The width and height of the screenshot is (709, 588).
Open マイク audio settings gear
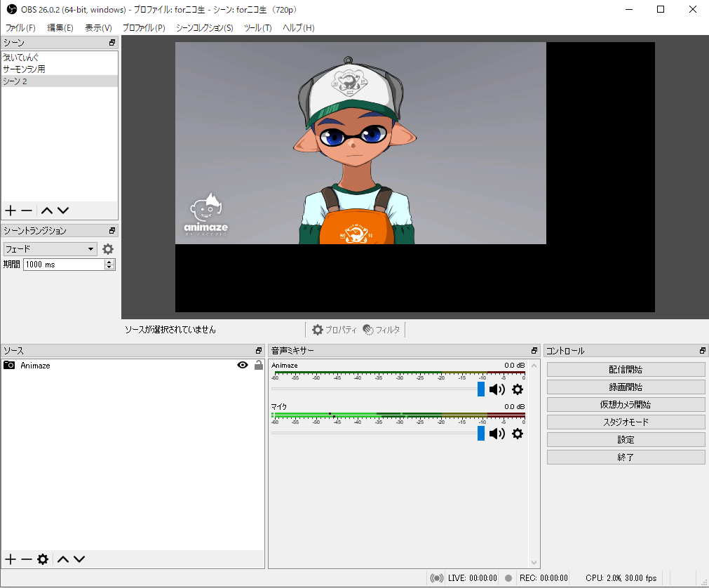tap(518, 434)
